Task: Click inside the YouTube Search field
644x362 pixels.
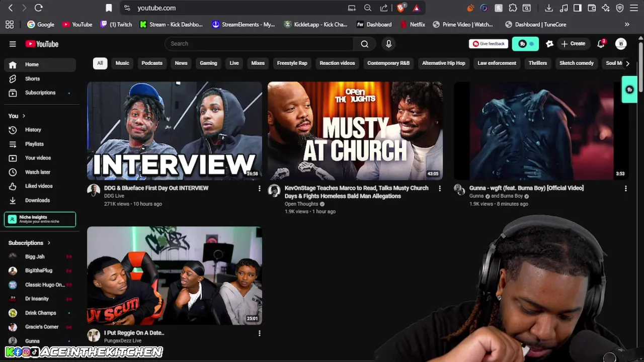Action: (259, 44)
